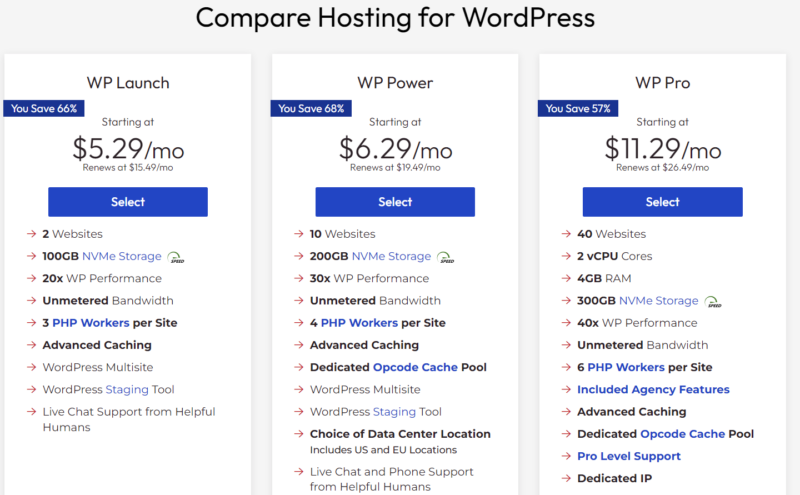
Task: Click the WP Launch plan title
Action: pyautogui.click(x=128, y=83)
